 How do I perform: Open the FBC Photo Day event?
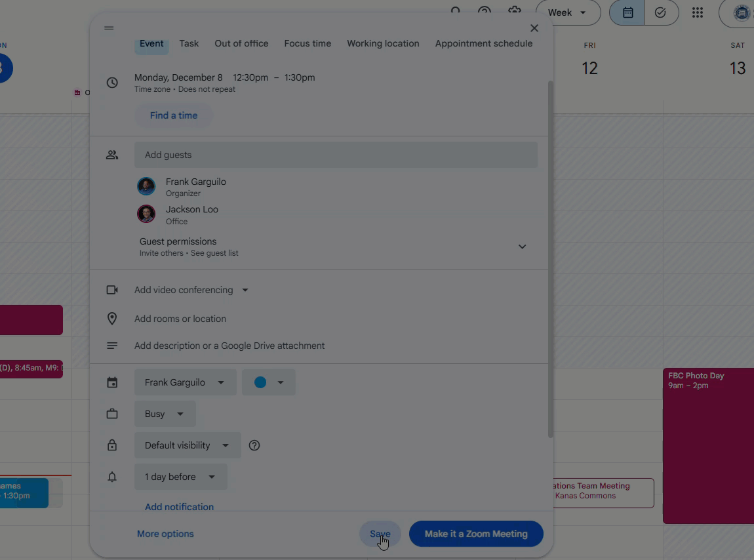click(708, 446)
